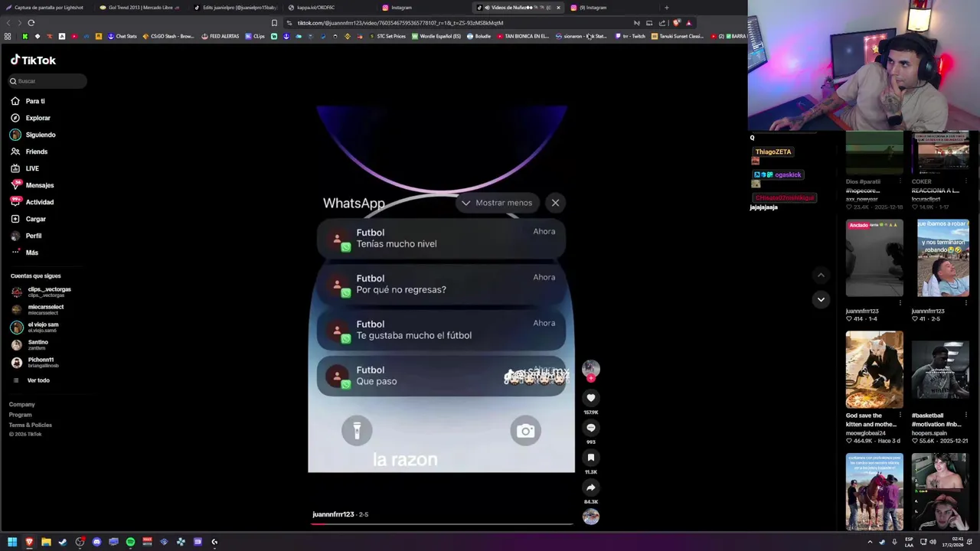
Task: Open Logitech G HUB from the taskbar
Action: (x=214, y=542)
